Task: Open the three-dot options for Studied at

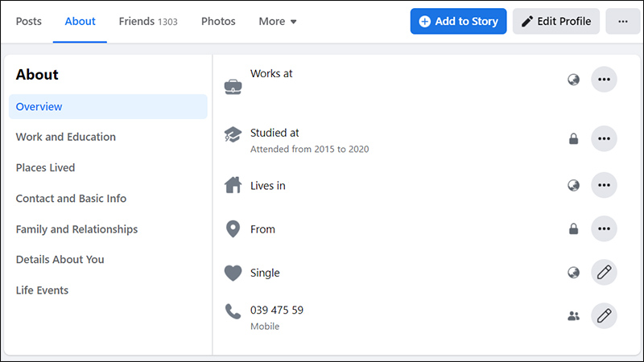Action: point(604,138)
